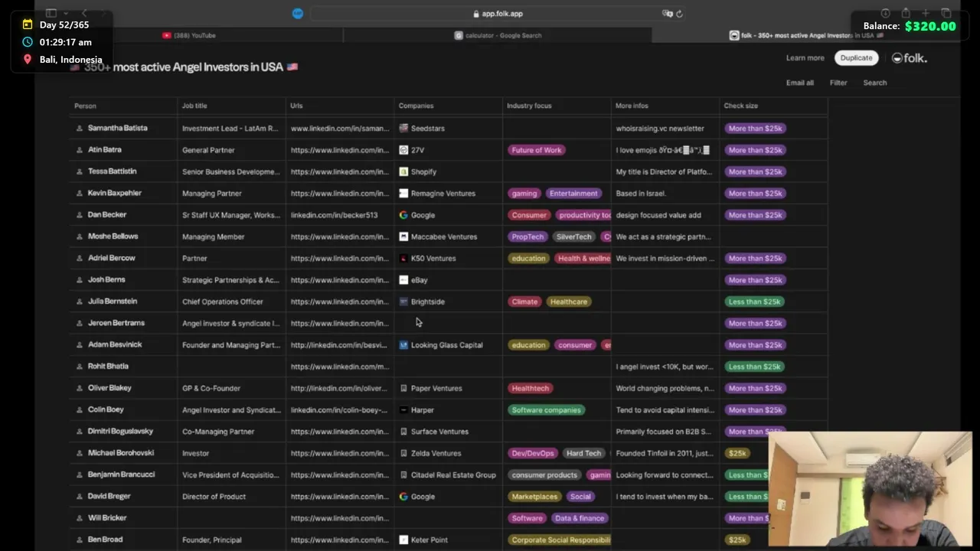
Task: Click the Google logo in Dan Becker's row
Action: 403,215
